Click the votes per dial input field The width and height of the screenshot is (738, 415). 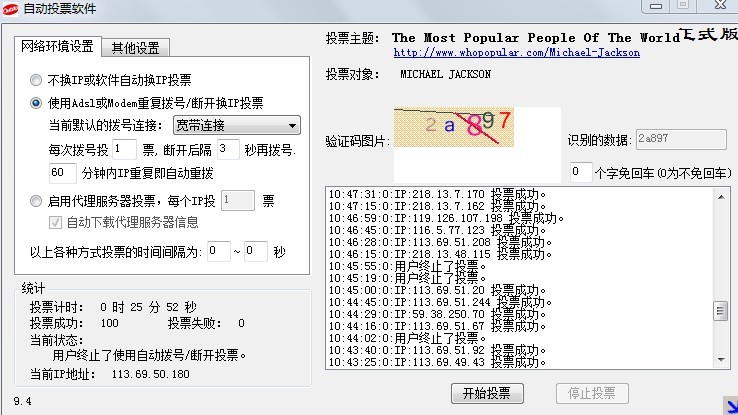coord(124,149)
